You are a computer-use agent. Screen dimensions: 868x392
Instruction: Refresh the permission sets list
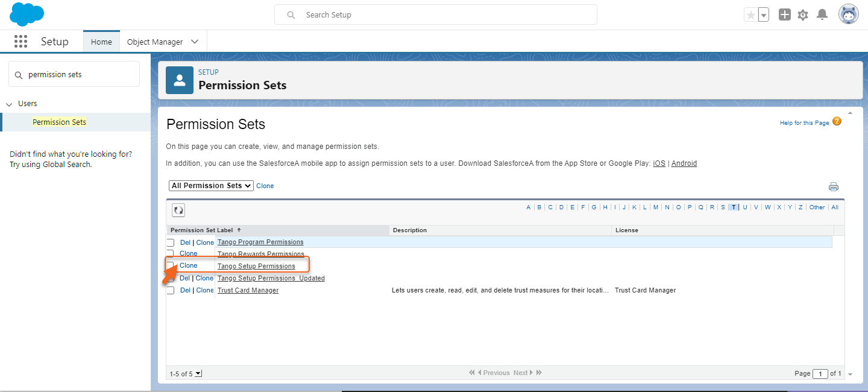[x=178, y=209]
